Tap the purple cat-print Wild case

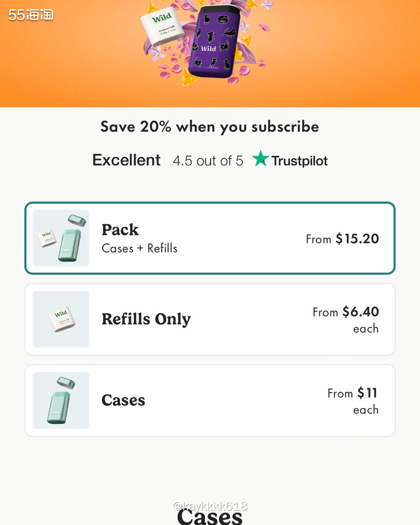pos(213,43)
